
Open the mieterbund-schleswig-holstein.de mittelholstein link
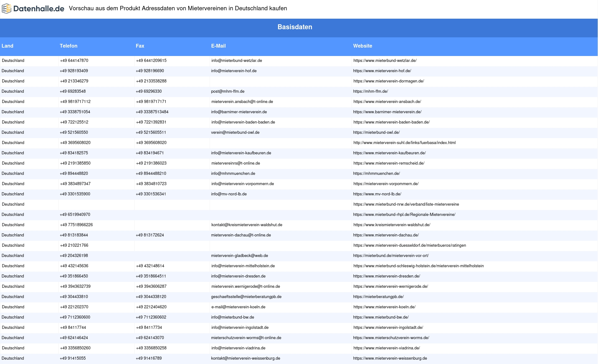click(419, 266)
